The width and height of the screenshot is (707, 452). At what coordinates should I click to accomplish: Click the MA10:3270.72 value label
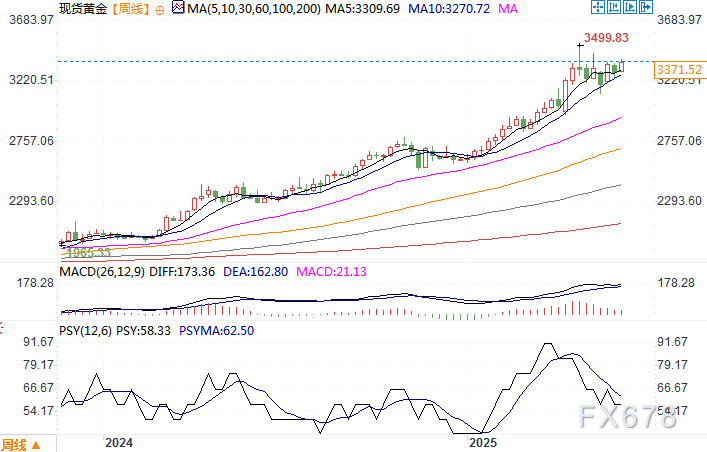(x=442, y=9)
